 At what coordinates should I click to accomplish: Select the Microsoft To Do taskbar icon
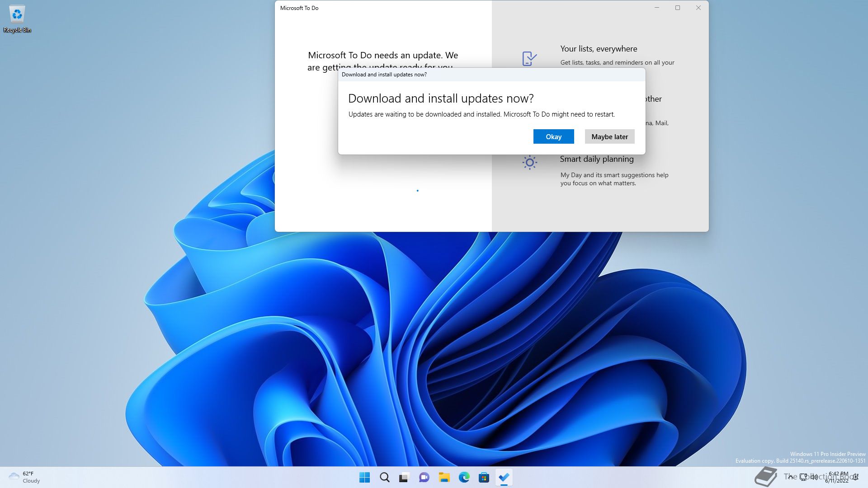[504, 477]
